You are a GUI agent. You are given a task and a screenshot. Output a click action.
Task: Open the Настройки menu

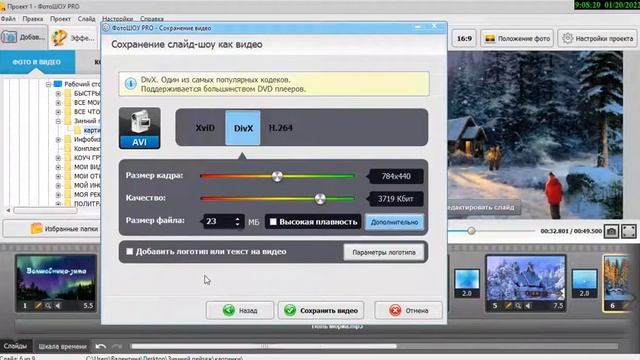[x=118, y=19]
